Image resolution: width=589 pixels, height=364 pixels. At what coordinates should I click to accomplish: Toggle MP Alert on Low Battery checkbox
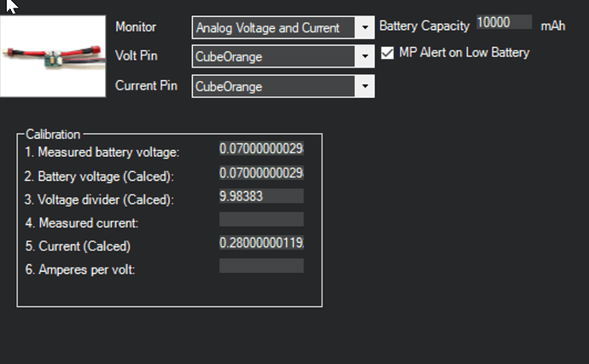click(388, 53)
